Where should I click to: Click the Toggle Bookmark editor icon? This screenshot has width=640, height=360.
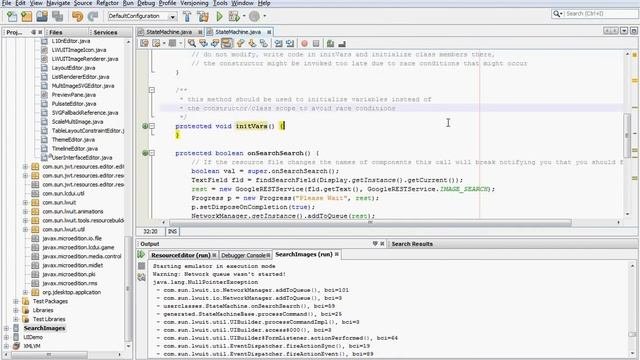pos(264,43)
